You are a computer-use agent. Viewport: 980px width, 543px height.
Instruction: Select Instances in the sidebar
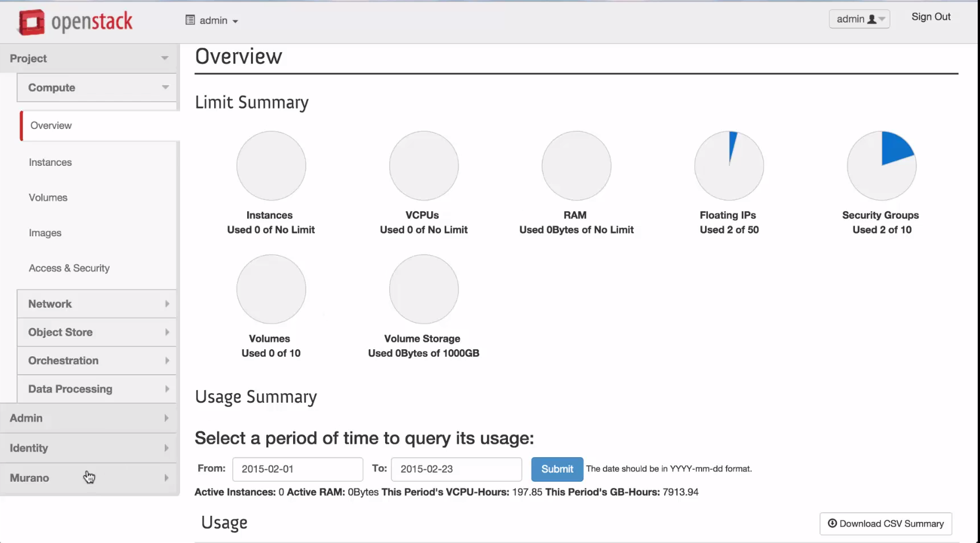(51, 162)
